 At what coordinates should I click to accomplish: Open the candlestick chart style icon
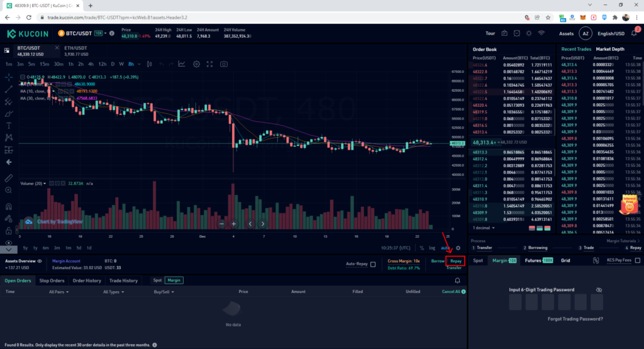click(148, 64)
